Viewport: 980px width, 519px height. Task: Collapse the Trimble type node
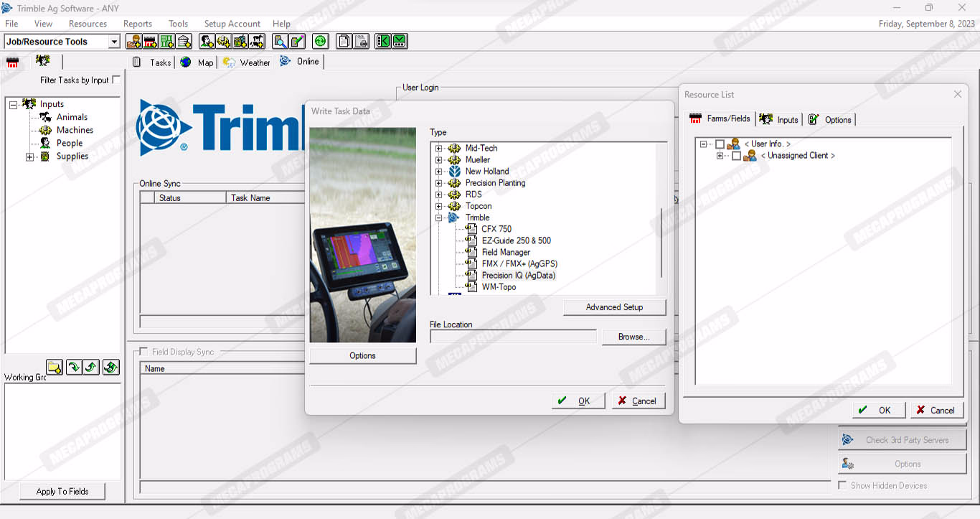[439, 218]
